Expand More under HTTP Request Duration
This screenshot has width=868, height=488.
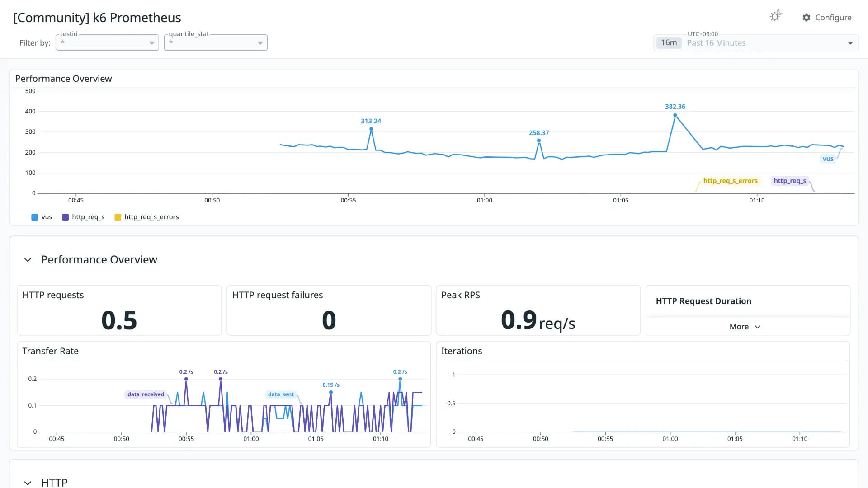[x=745, y=327]
